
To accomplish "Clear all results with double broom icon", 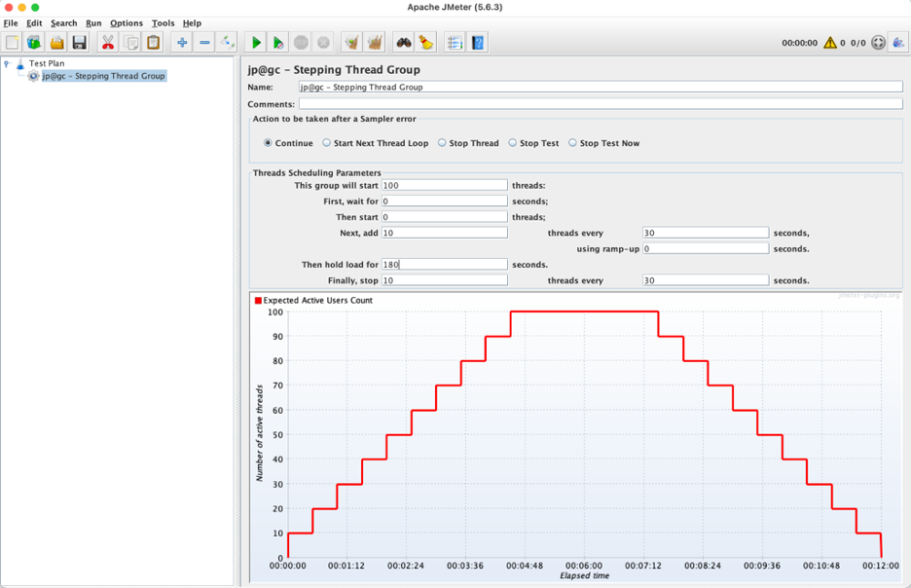I will (375, 43).
